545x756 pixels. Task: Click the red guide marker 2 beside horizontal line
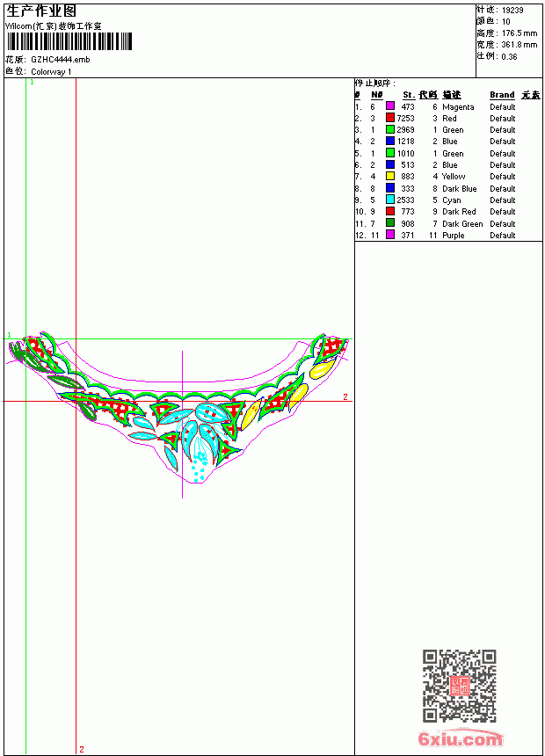[x=345, y=396]
